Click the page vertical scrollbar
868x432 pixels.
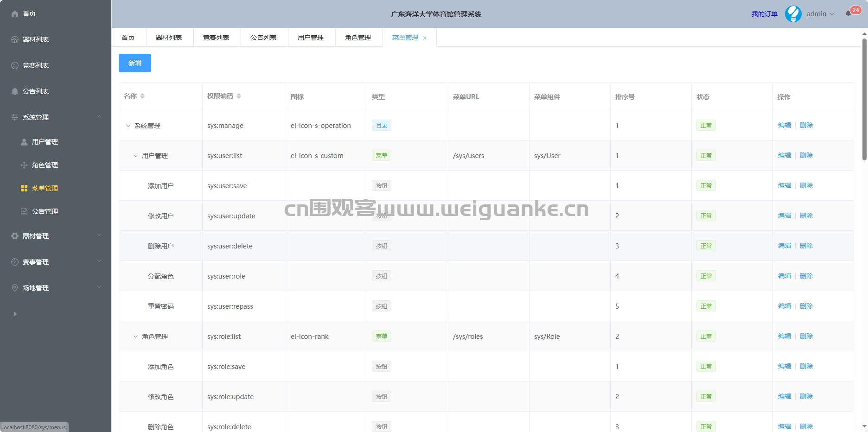[864, 99]
